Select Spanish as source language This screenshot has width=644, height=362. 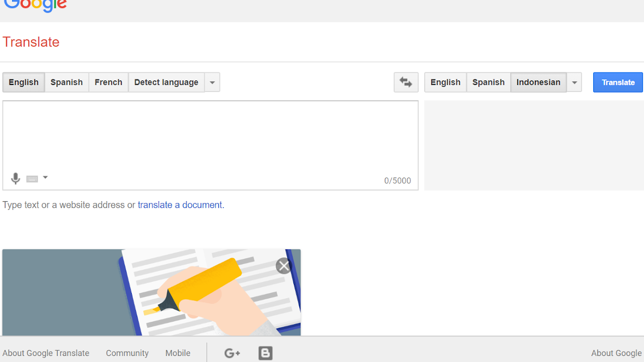[66, 82]
